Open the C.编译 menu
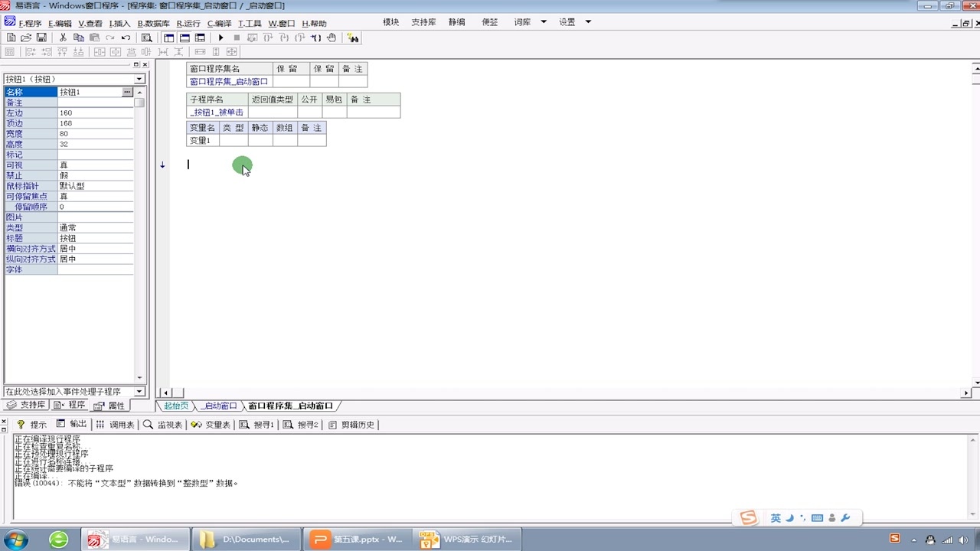980x551 pixels. click(x=219, y=24)
